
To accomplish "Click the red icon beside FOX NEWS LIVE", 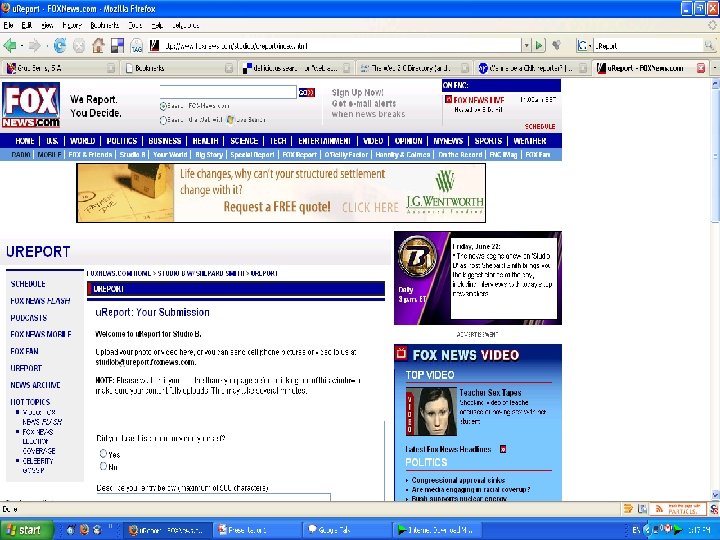I will click(449, 99).
